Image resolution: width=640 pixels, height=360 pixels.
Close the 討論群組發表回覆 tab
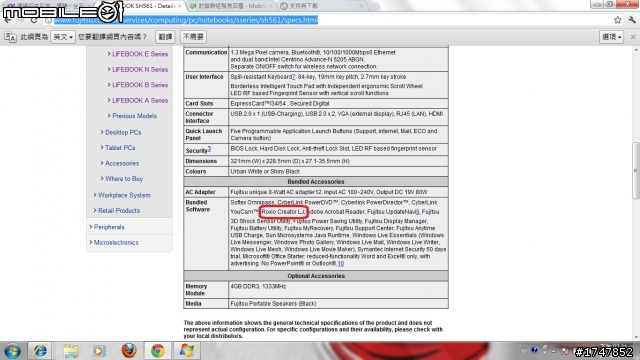click(270, 6)
